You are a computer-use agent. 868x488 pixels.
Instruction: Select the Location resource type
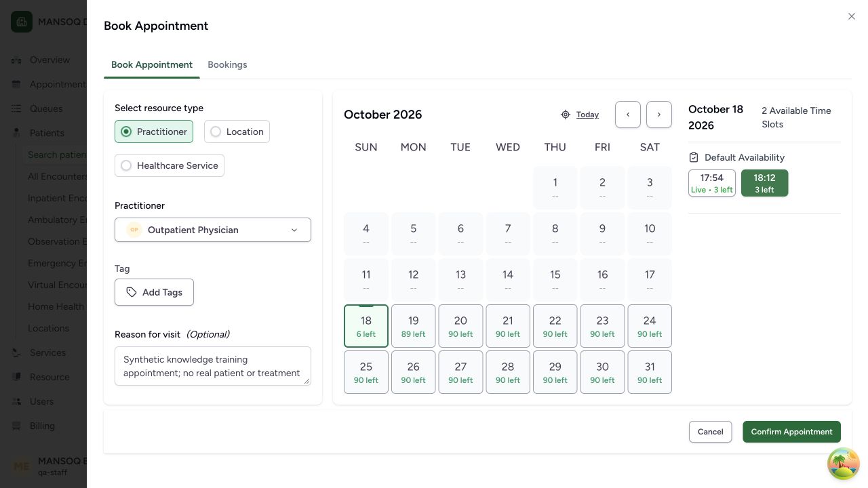tap(237, 131)
